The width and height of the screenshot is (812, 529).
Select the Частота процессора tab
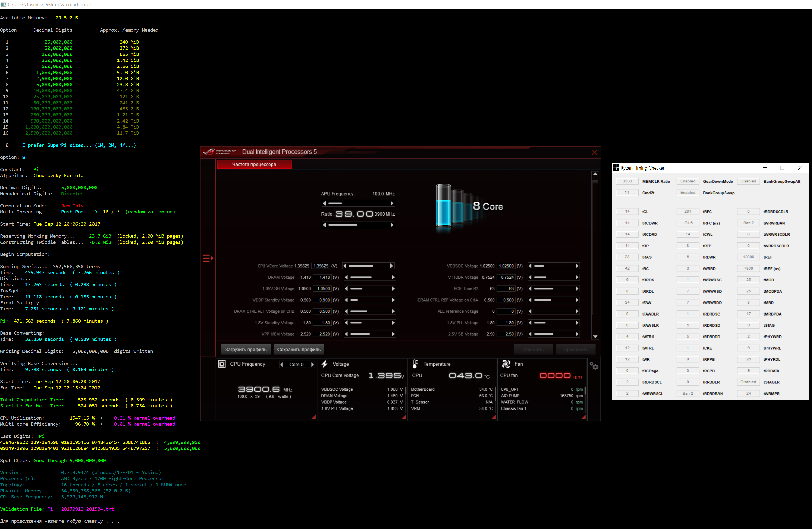tap(254, 164)
